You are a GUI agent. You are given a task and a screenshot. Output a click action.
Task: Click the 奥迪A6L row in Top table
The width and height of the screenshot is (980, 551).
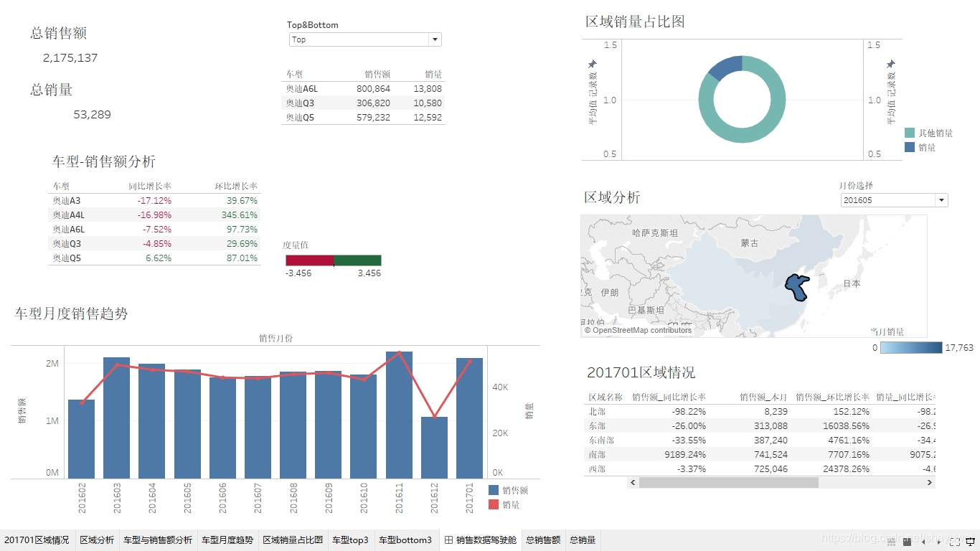point(363,88)
